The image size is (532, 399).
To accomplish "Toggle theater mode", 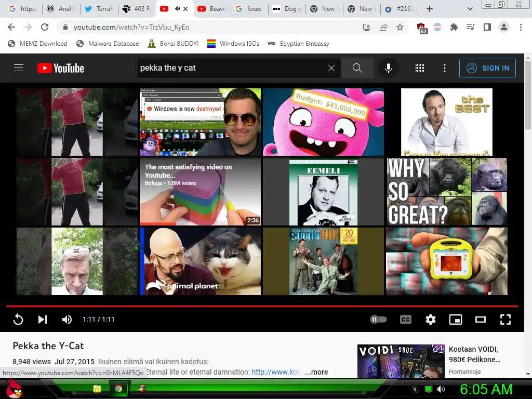I will (x=481, y=320).
